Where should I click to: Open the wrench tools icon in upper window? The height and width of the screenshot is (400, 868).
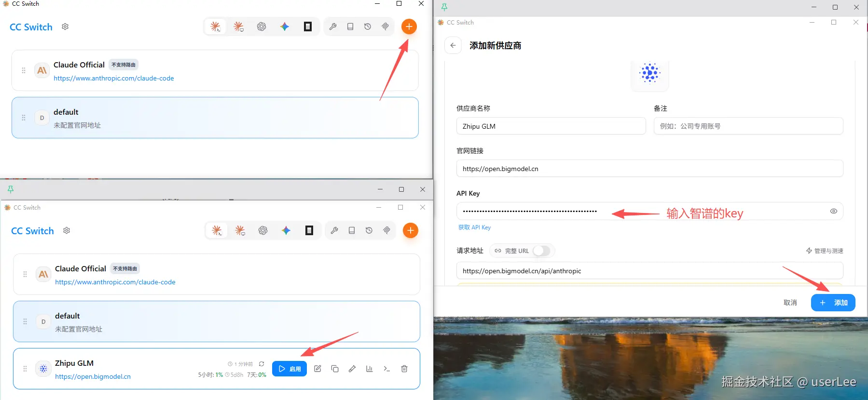(x=333, y=27)
